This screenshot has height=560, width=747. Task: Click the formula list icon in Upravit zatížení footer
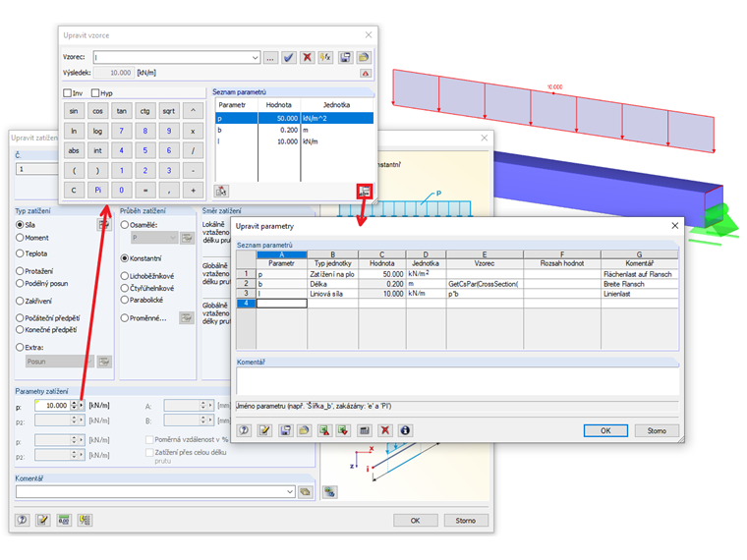click(85, 520)
